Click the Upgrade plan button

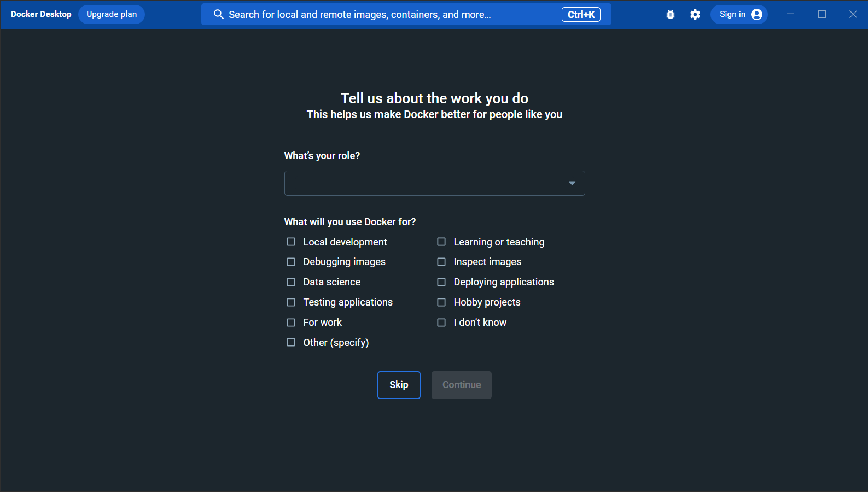point(112,14)
